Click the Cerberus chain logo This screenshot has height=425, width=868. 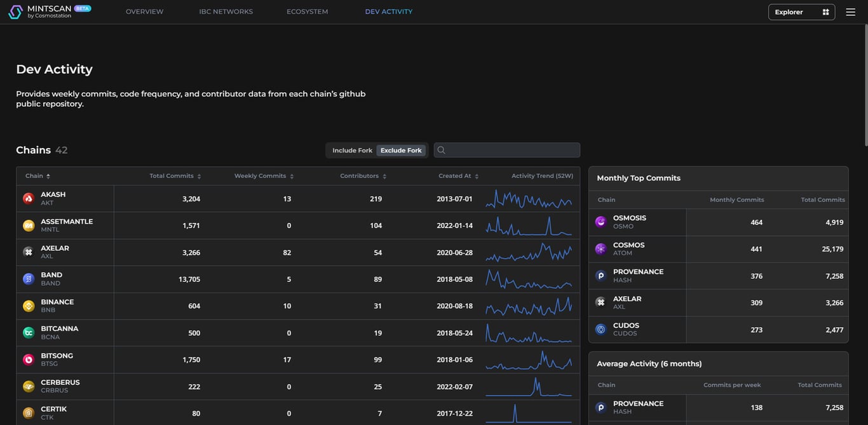pyautogui.click(x=29, y=386)
